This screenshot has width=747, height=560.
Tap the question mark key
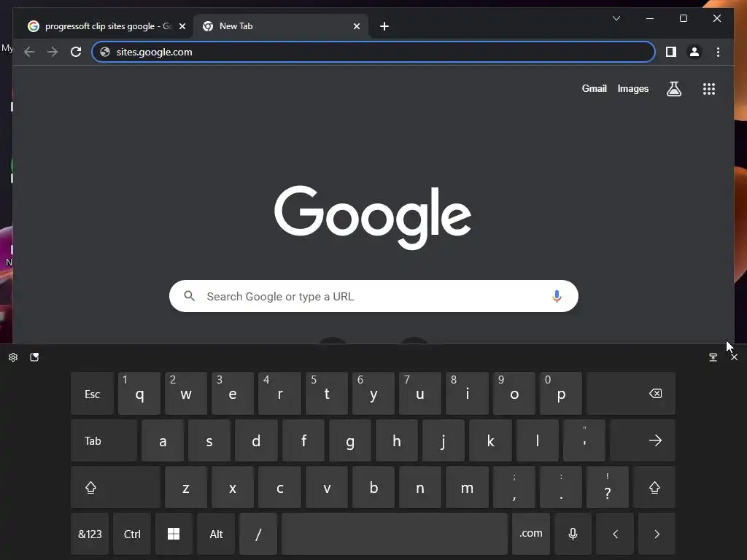[608, 487]
